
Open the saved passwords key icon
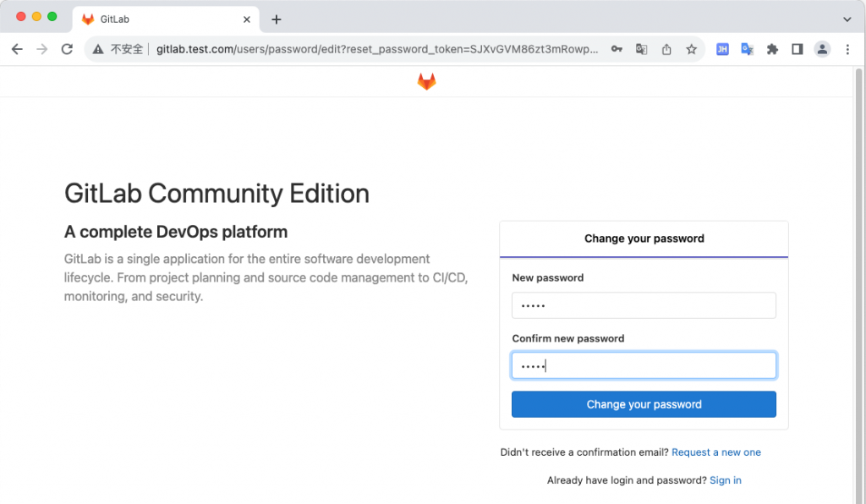[617, 49]
